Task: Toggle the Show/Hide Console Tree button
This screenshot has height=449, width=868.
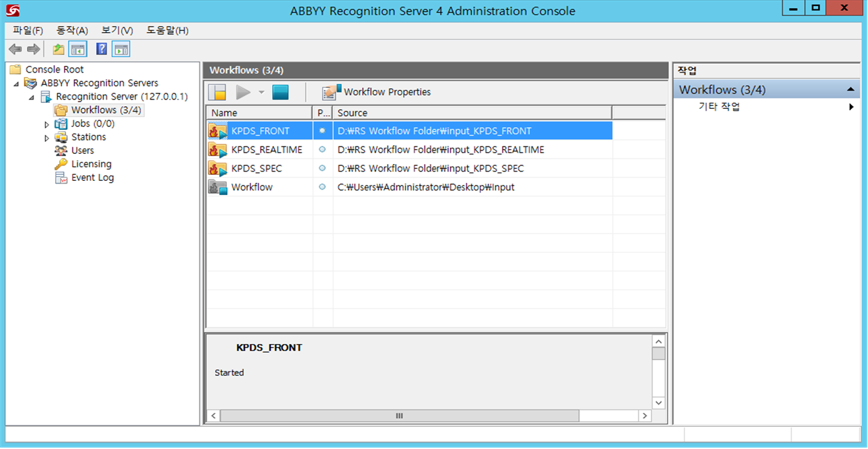Action: coord(78,49)
